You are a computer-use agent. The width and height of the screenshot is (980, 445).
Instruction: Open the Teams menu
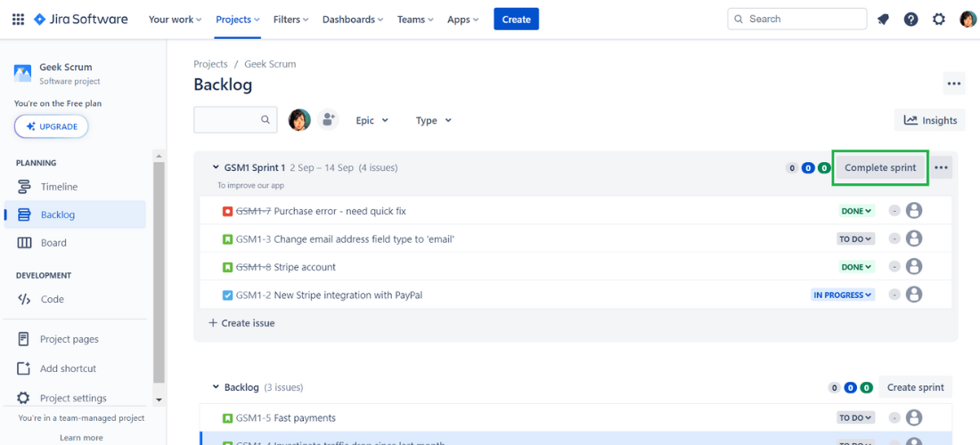[415, 20]
